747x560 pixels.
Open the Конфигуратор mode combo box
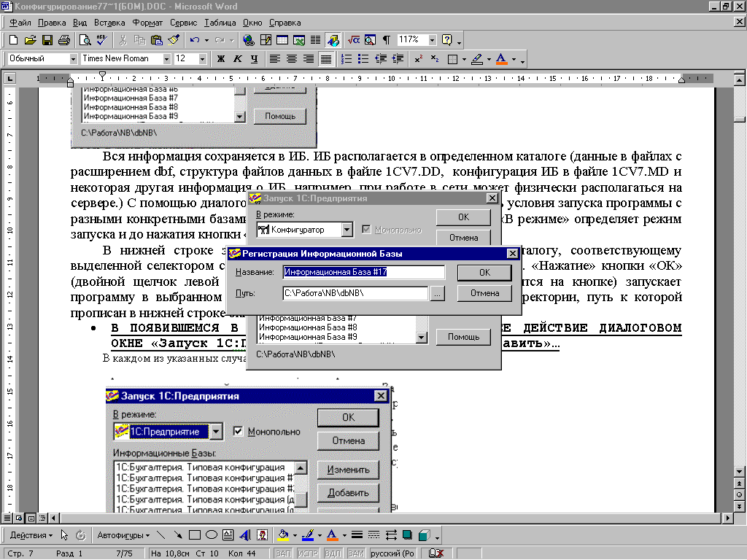(347, 230)
